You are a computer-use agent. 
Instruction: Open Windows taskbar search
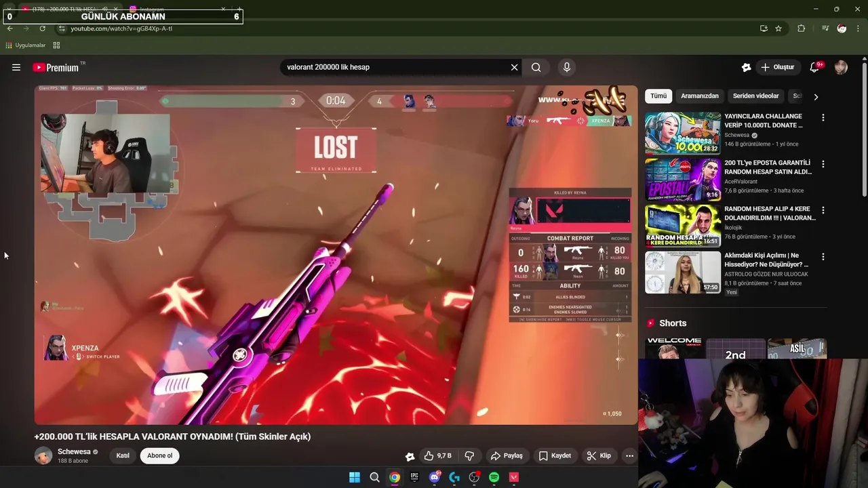tap(374, 477)
